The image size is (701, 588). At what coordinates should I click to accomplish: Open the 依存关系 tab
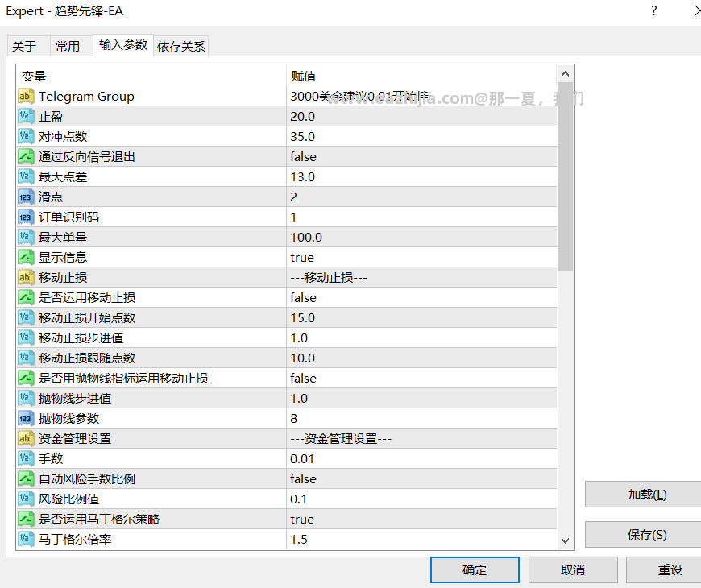[181, 46]
